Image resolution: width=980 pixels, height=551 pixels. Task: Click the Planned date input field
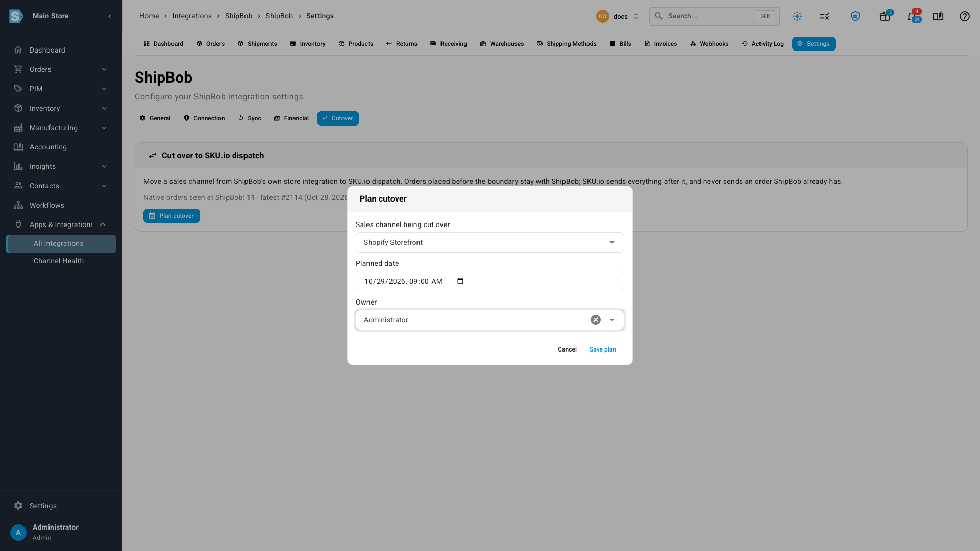[x=489, y=281]
